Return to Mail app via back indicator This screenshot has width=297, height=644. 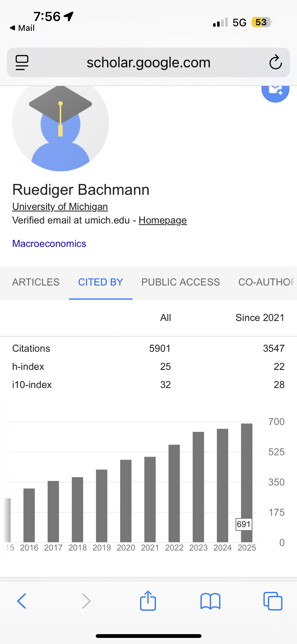tap(22, 28)
